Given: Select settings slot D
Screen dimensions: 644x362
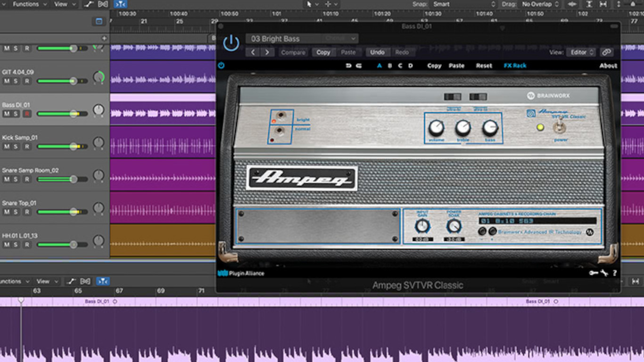Looking at the screenshot, I should click(410, 66).
